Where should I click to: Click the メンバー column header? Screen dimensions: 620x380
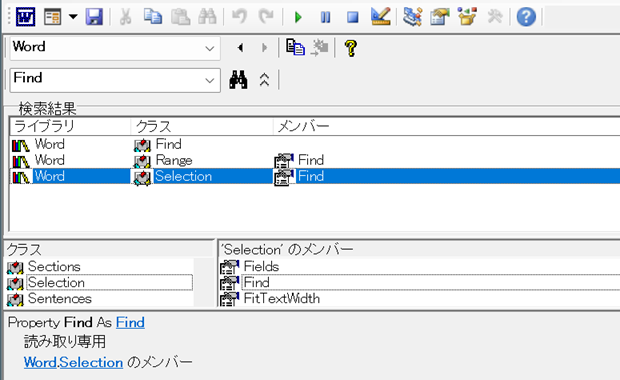coord(446,127)
